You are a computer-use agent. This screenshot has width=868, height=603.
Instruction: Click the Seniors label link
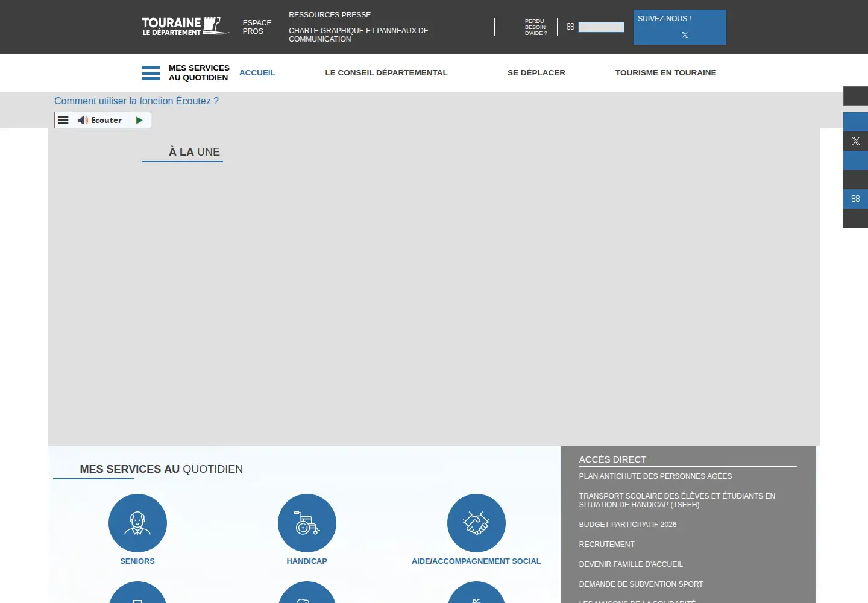[137, 561]
